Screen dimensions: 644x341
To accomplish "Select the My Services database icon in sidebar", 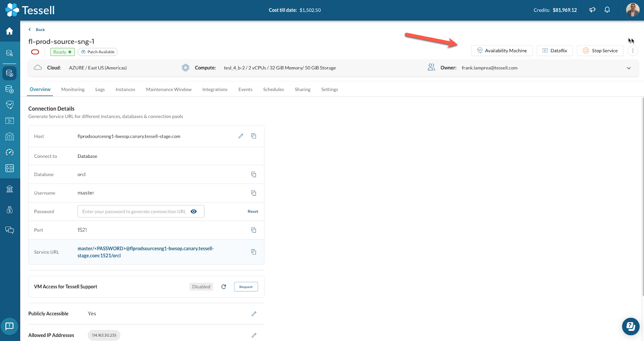I will [x=10, y=73].
